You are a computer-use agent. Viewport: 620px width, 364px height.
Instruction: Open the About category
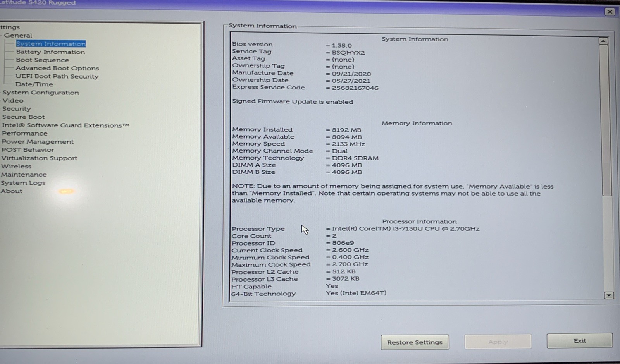pos(12,191)
